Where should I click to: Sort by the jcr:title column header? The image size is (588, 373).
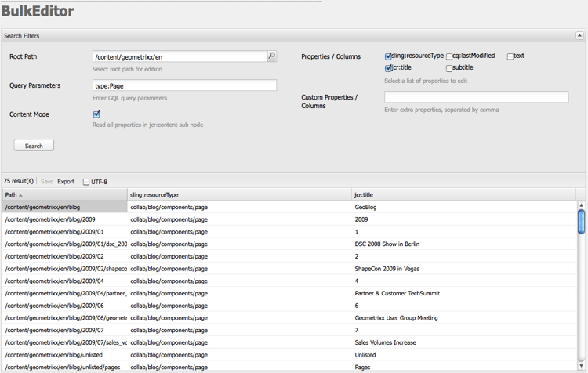[x=463, y=194]
